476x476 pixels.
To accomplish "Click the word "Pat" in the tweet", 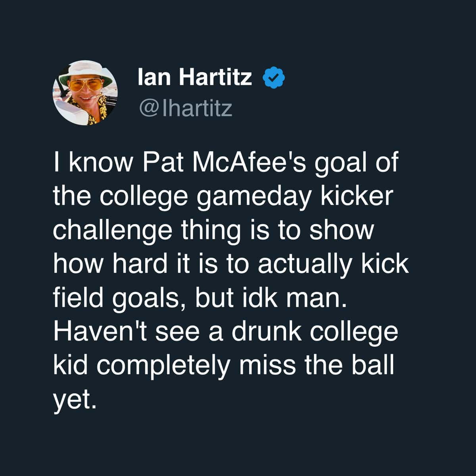I will (161, 163).
